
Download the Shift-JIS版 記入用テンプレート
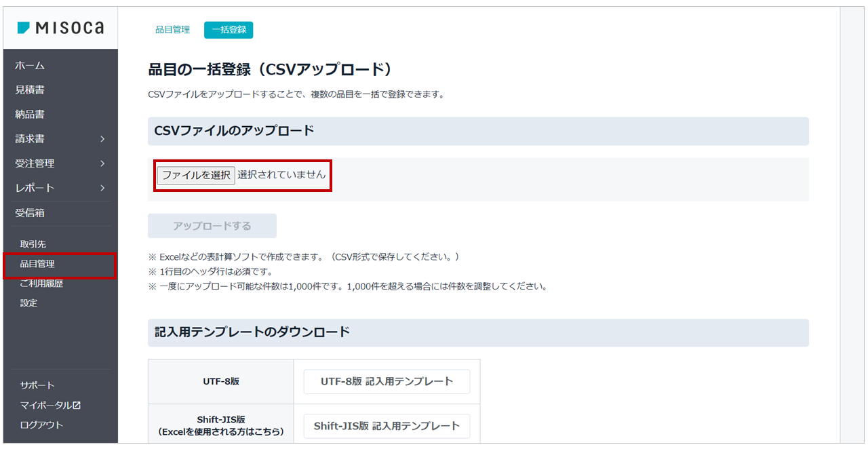point(387,426)
